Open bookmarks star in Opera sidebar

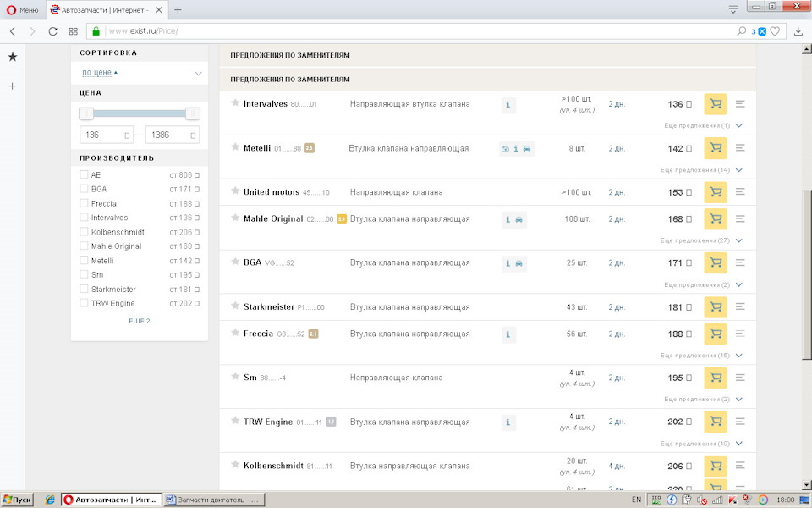coord(13,57)
